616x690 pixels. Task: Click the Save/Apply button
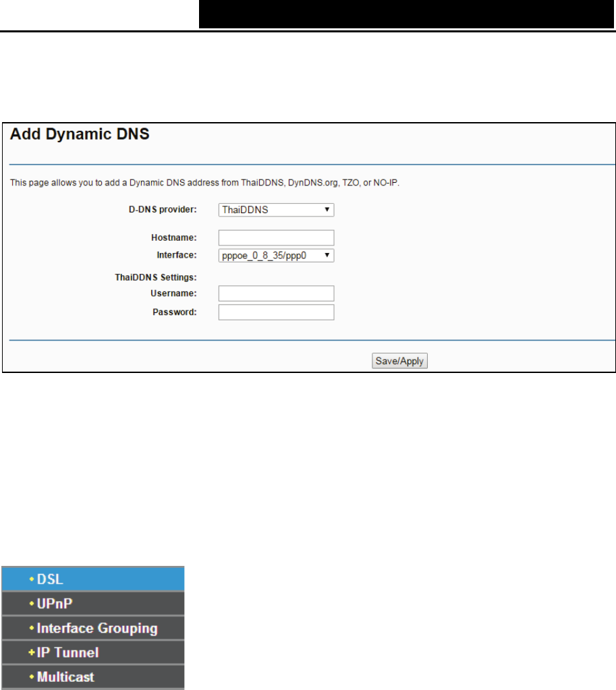point(399,361)
